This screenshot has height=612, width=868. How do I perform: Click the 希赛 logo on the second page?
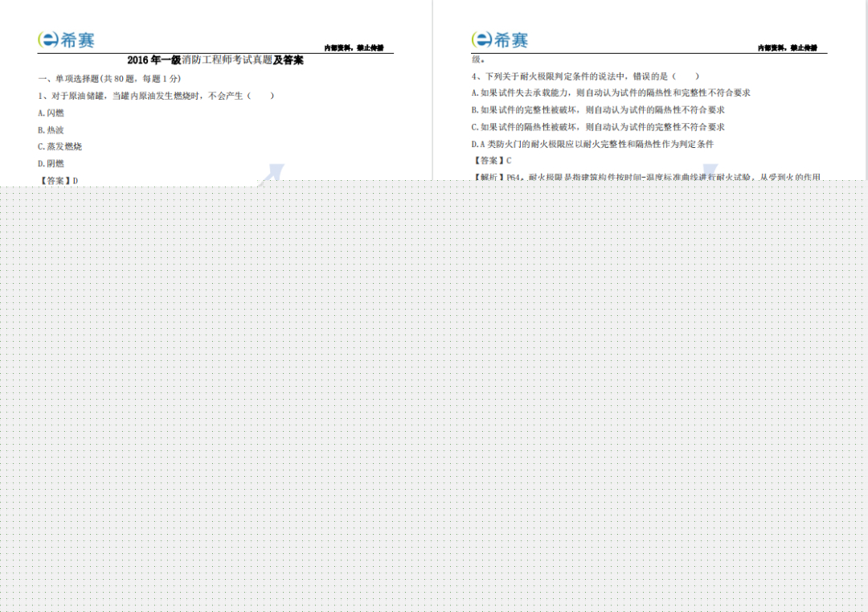(x=500, y=40)
